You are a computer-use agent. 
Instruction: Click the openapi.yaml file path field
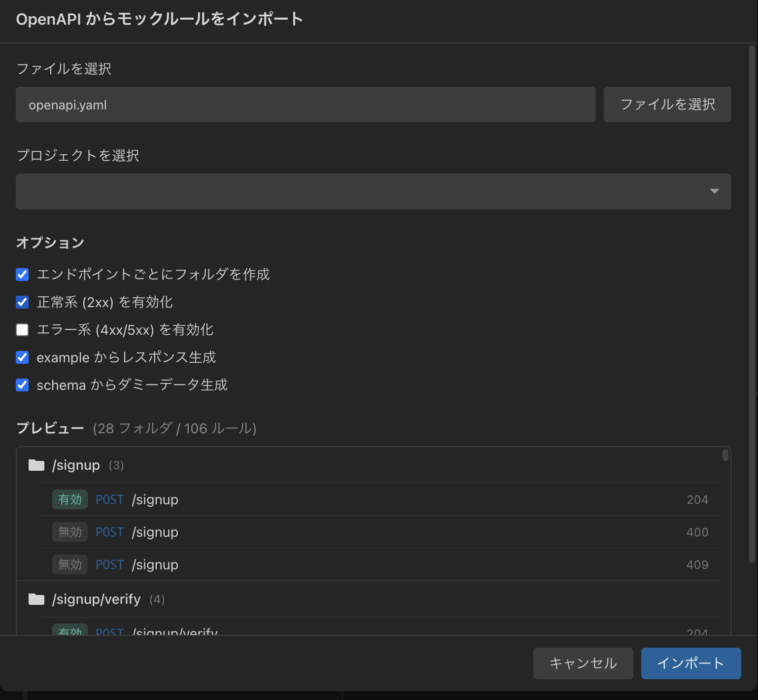coord(306,105)
